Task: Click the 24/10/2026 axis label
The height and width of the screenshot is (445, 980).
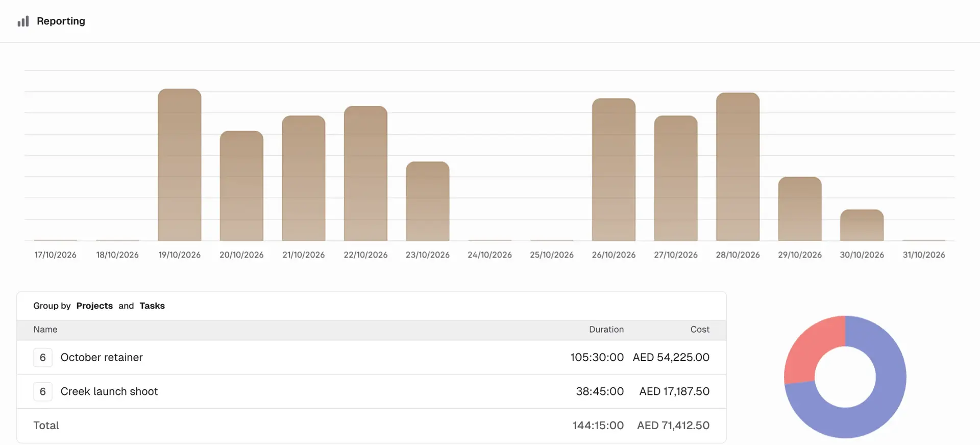Action: pyautogui.click(x=489, y=254)
